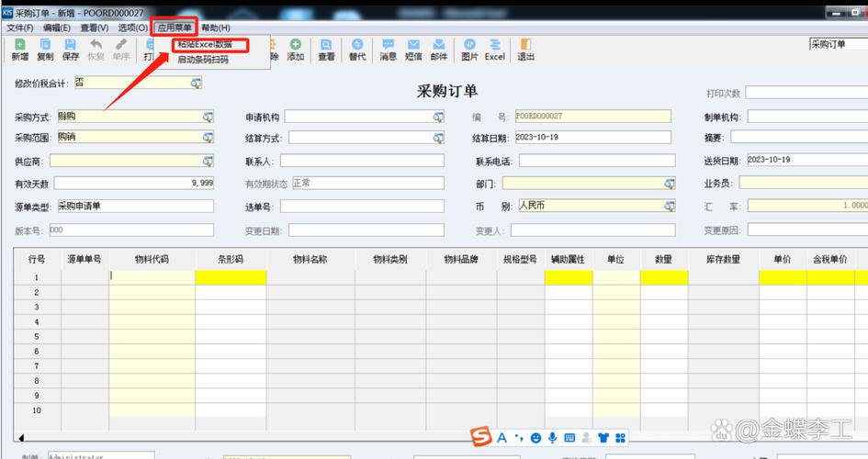
Task: Open the 文件(F) menu
Action: [x=20, y=28]
